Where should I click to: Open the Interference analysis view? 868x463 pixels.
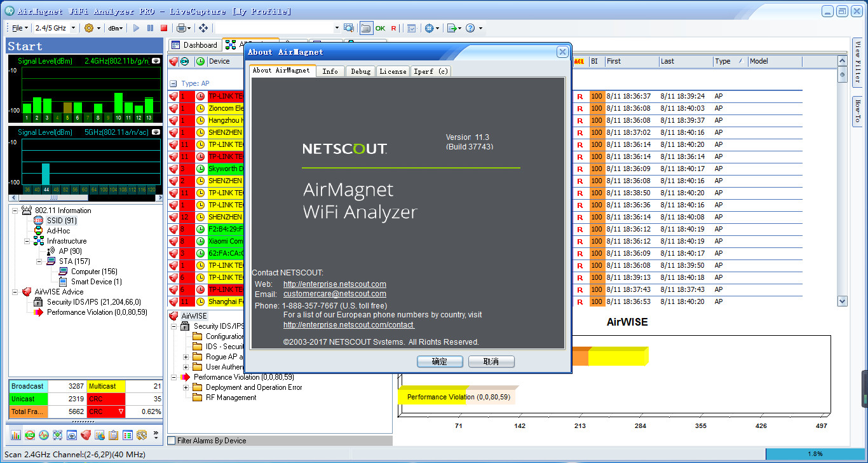43,435
